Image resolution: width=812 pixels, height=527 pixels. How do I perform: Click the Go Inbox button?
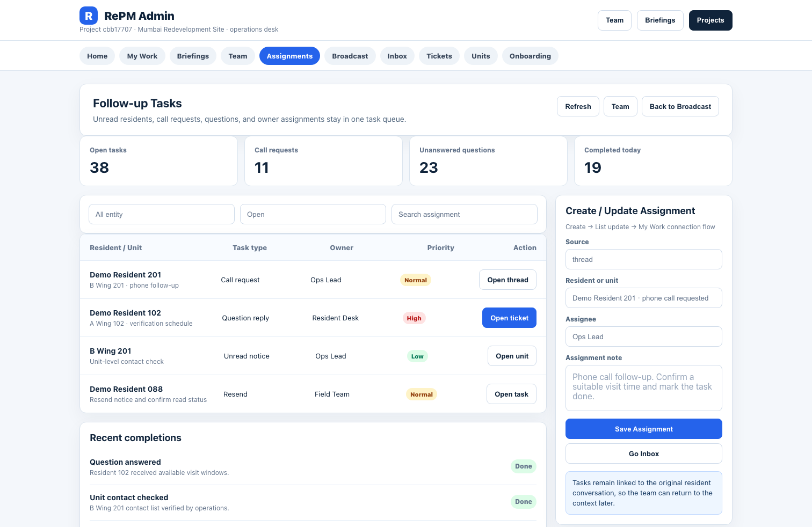pyautogui.click(x=644, y=453)
